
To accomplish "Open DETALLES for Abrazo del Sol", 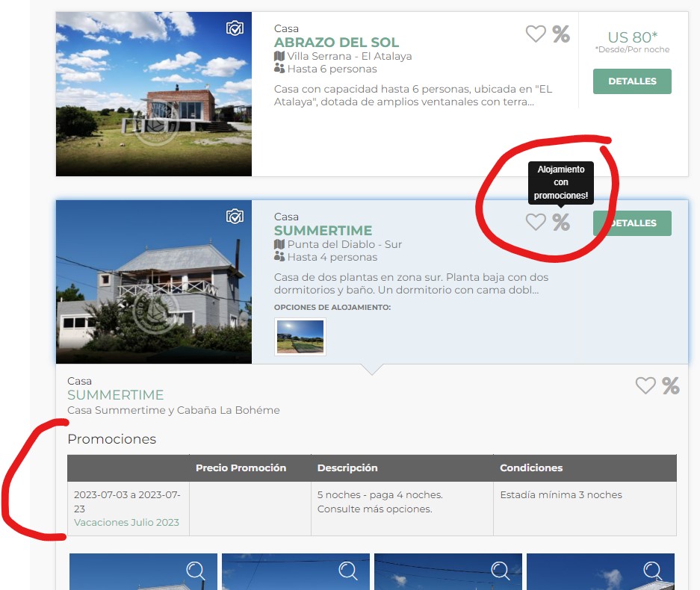I will 632,81.
